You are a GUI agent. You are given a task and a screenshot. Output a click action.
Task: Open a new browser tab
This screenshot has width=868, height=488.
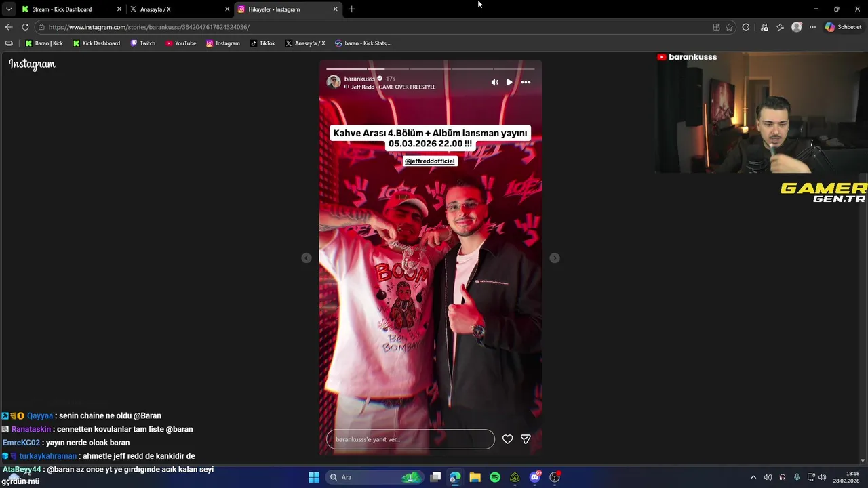point(351,9)
